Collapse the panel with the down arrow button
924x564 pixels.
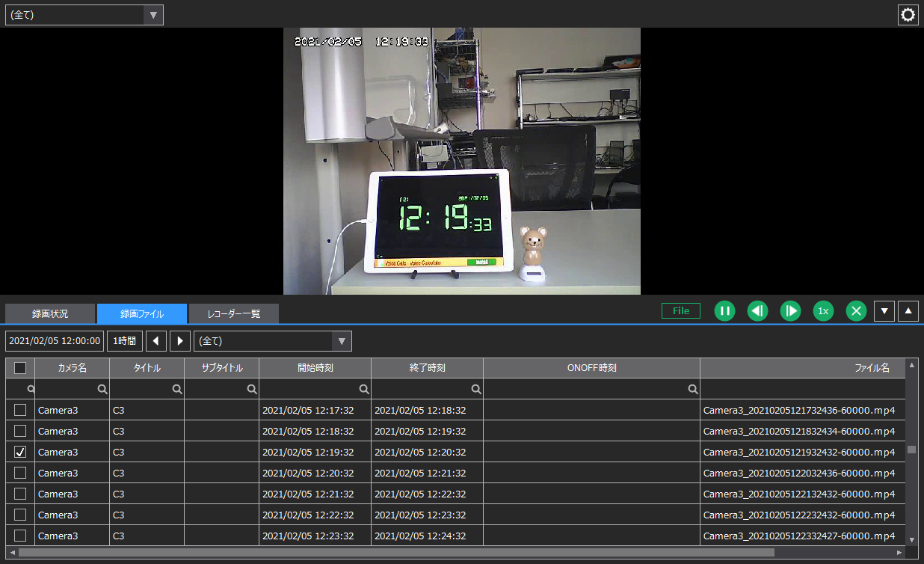[x=884, y=311]
